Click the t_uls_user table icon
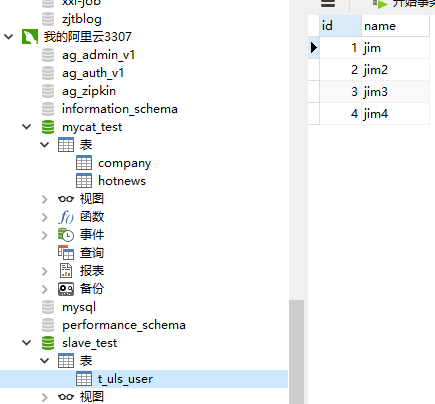The image size is (435, 404). pyautogui.click(x=84, y=379)
